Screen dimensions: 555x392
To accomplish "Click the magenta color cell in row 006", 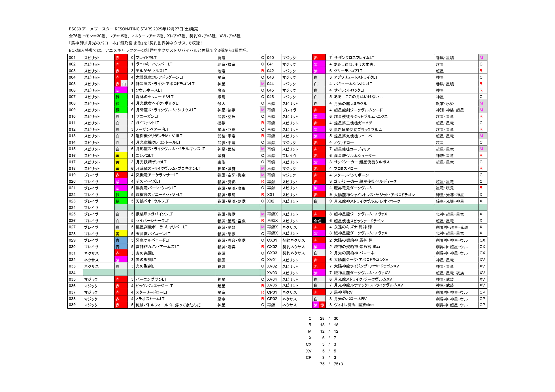I will (121, 90).
